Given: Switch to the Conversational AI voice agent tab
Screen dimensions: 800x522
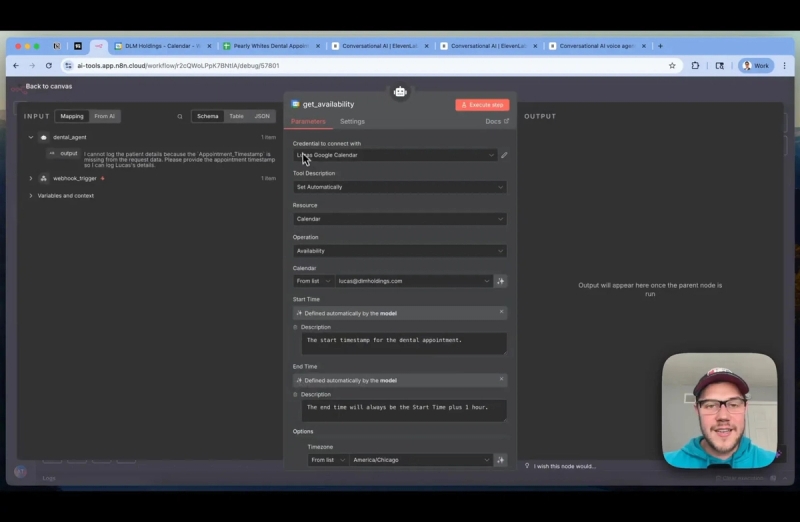Looking at the screenshot, I should 596,46.
